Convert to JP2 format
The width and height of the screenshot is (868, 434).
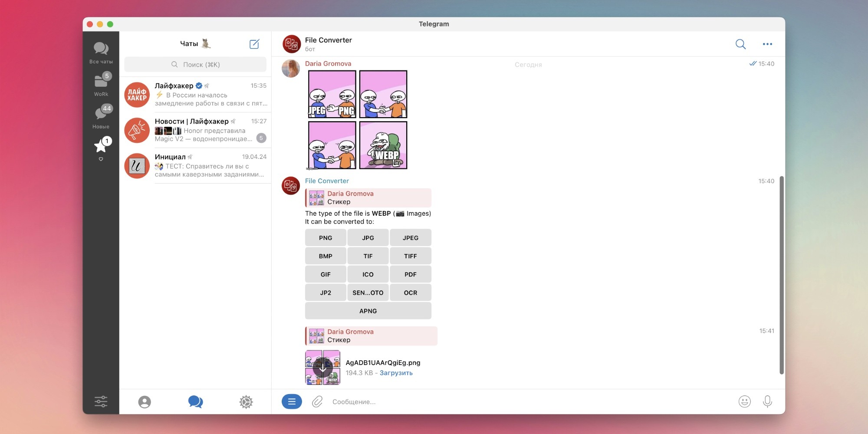tap(325, 293)
